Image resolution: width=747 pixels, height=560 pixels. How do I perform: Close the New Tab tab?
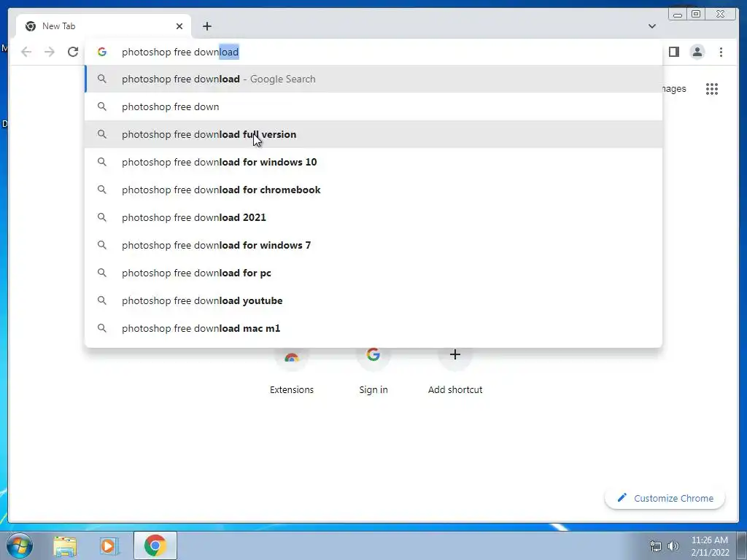(x=179, y=26)
